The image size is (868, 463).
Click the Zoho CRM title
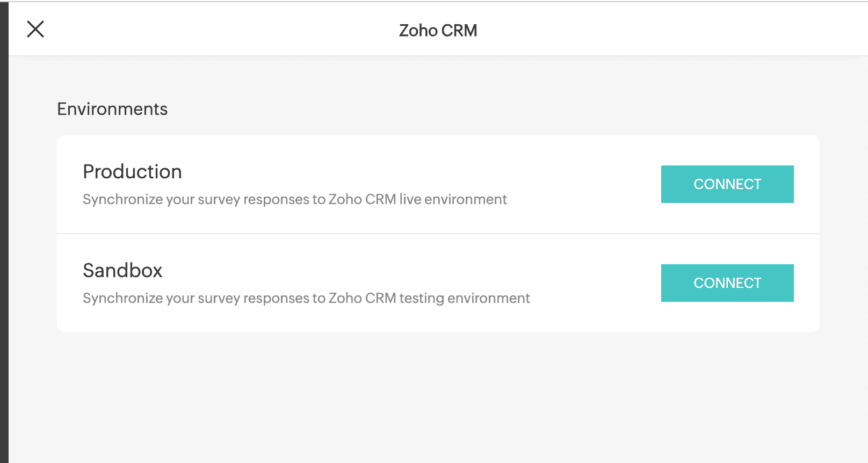click(438, 31)
